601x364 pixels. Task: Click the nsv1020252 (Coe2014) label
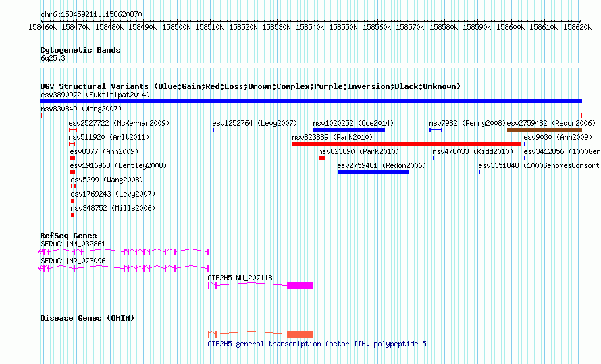tap(353, 123)
